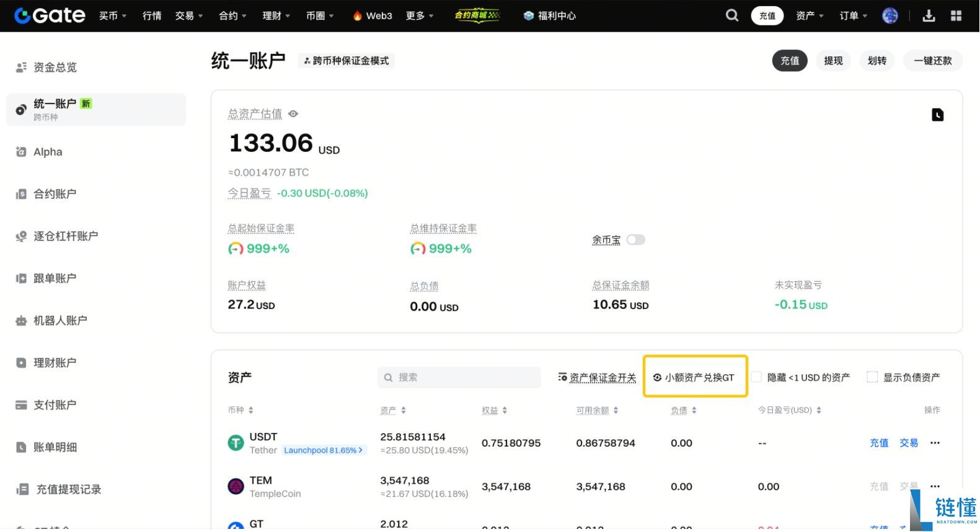Check 隐藏 <1 USD 的资产 checkbox
The width and height of the screenshot is (980, 532).
[x=756, y=377]
